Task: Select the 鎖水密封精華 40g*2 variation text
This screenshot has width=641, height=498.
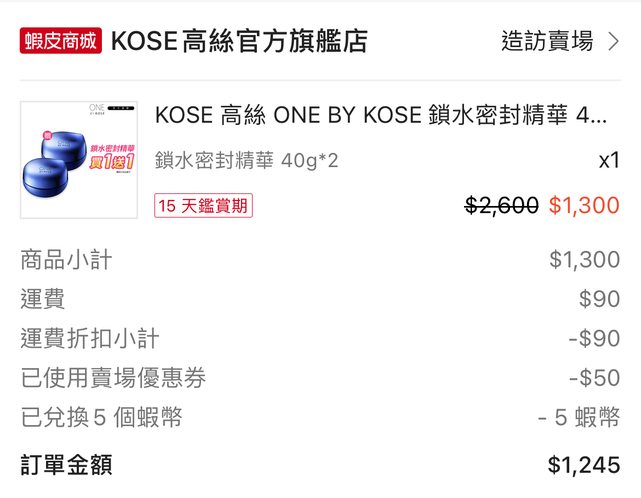Action: [x=247, y=160]
